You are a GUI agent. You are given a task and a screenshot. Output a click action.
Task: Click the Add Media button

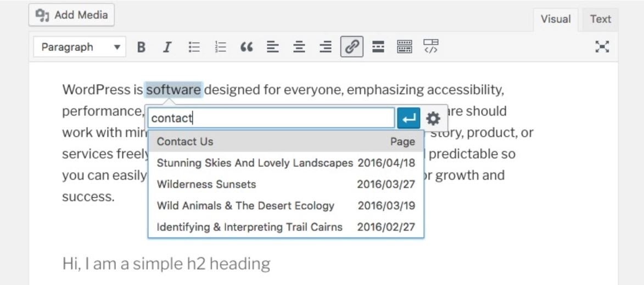tap(71, 15)
